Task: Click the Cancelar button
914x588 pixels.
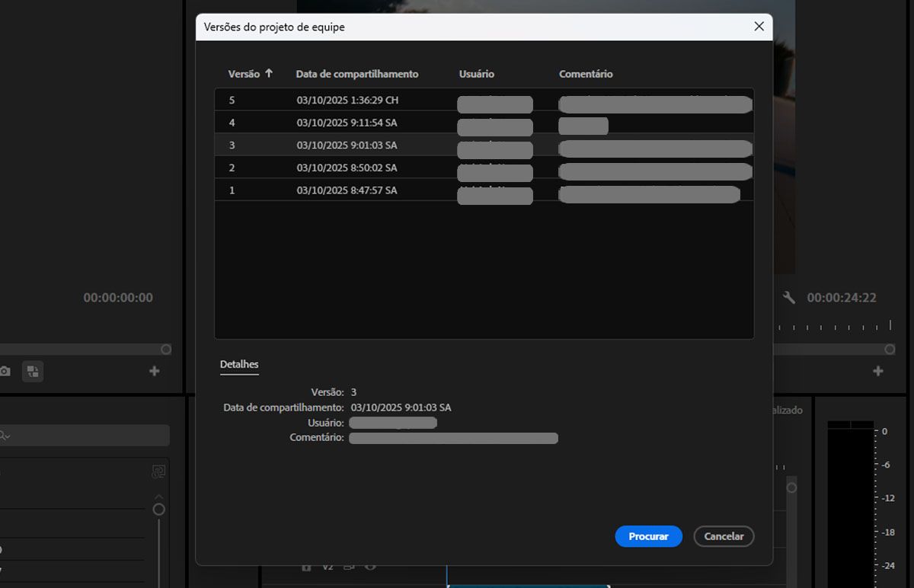Action: 723,536
